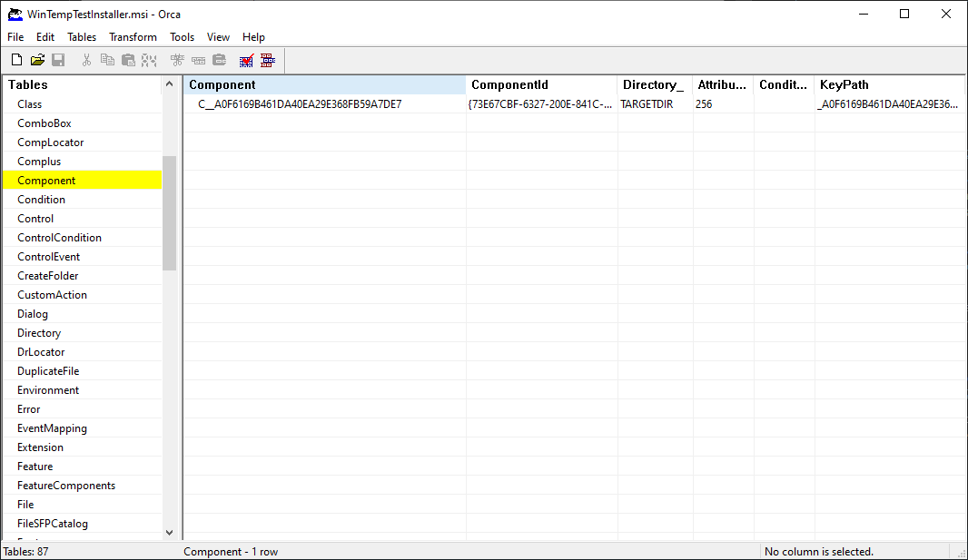
Task: Click the red and blue tables toolbar icon
Action: (x=267, y=60)
